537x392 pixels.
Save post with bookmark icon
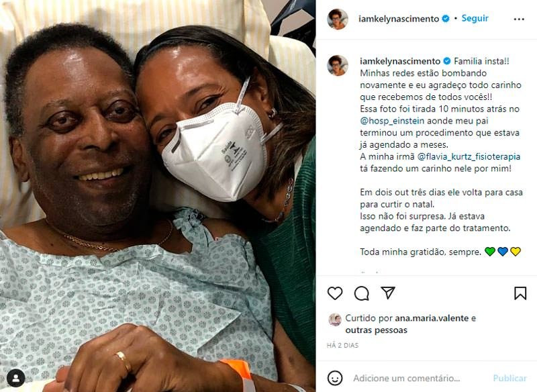[x=520, y=293]
